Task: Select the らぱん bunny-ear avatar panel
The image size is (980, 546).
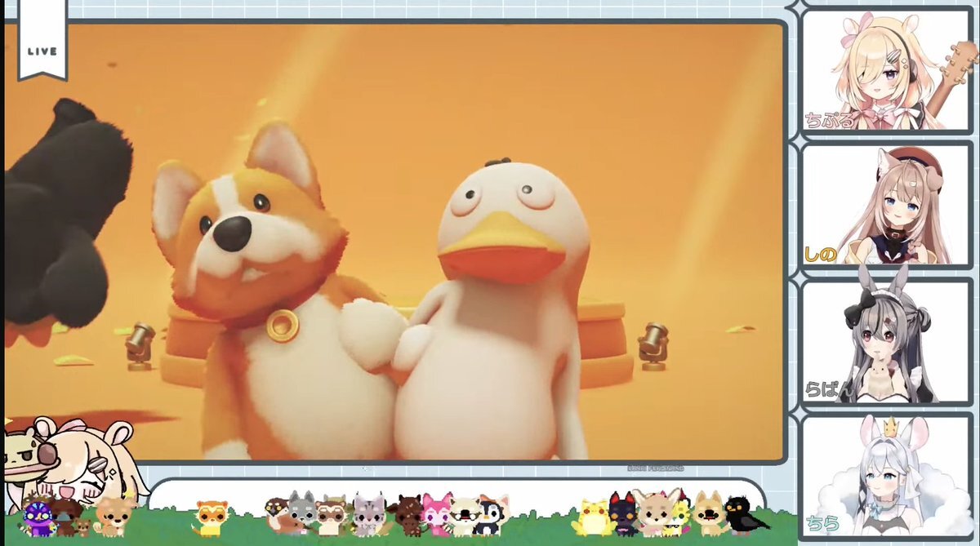Action: tap(887, 343)
